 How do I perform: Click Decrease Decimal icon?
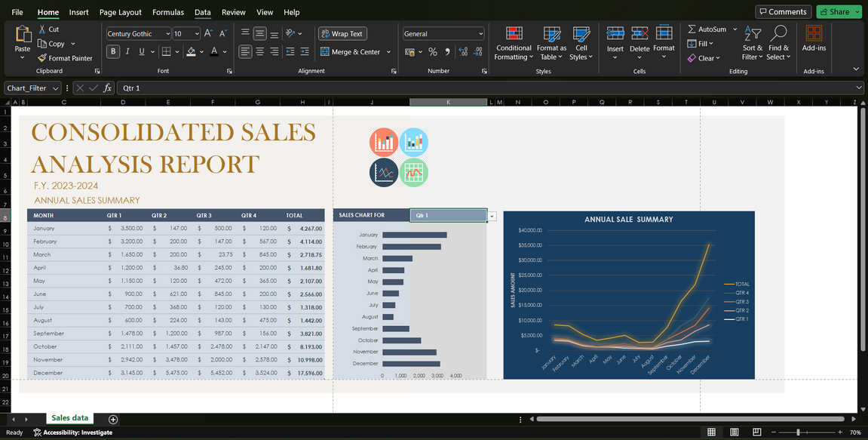tap(477, 51)
